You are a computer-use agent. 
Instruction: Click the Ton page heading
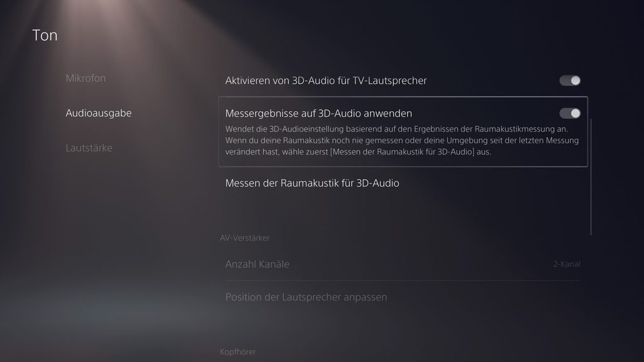click(x=45, y=35)
